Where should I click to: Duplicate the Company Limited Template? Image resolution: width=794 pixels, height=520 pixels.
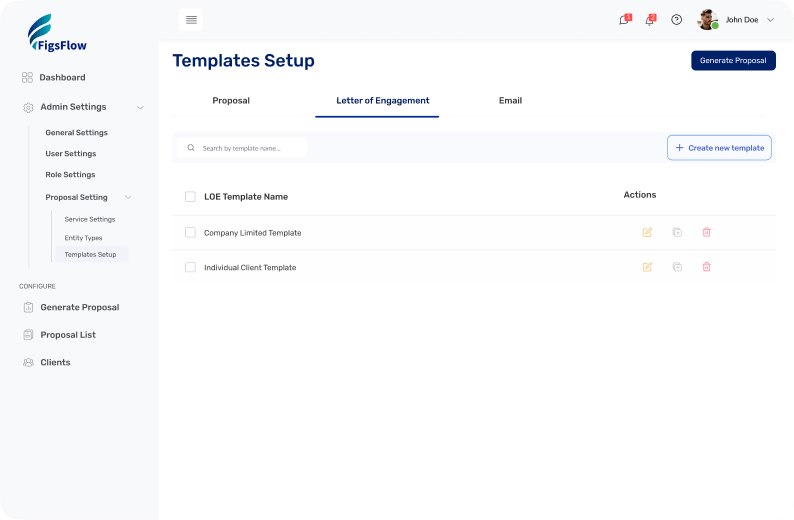pyautogui.click(x=677, y=232)
